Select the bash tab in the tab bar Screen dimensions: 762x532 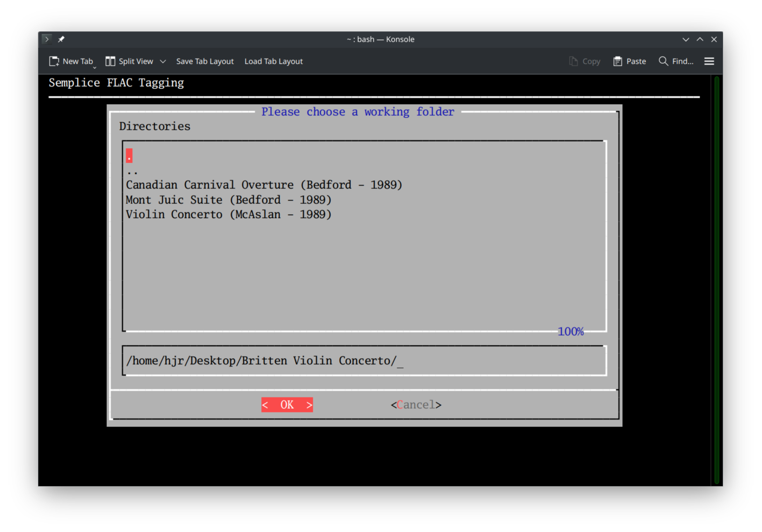click(x=381, y=39)
